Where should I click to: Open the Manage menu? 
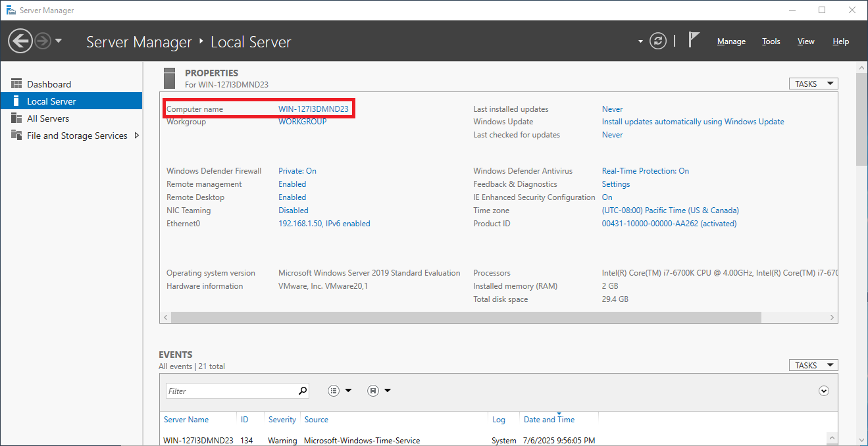click(x=731, y=41)
